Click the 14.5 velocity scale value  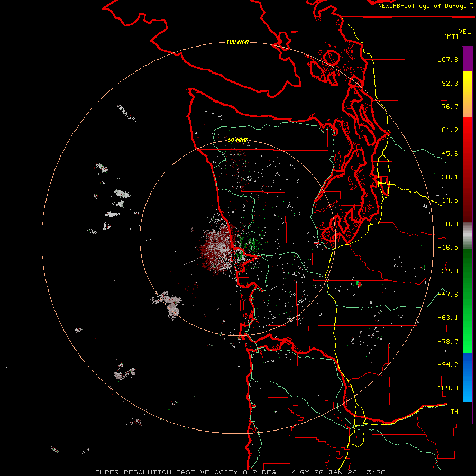450,200
